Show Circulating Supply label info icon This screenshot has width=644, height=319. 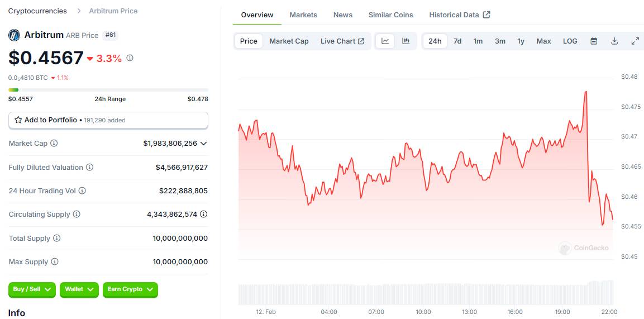77,214
